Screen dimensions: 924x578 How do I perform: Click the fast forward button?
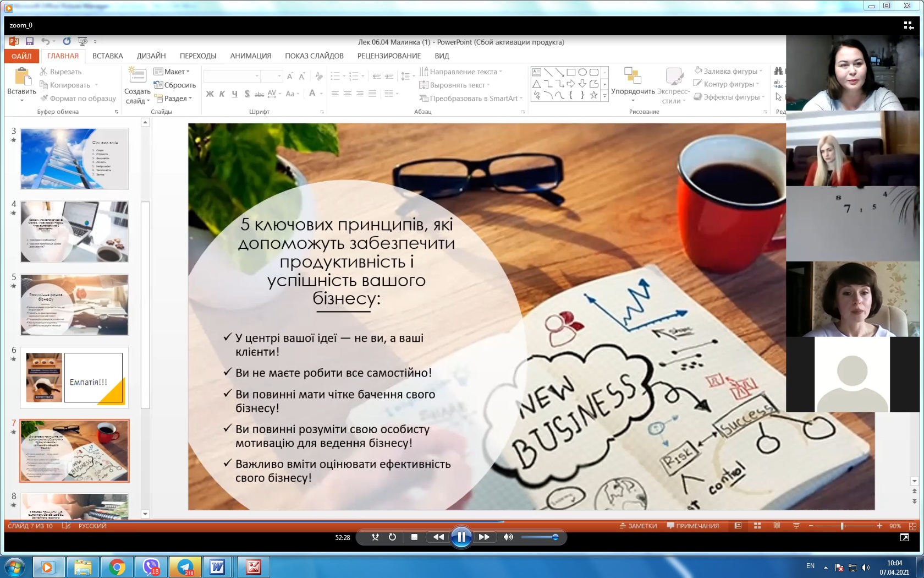coord(484,537)
